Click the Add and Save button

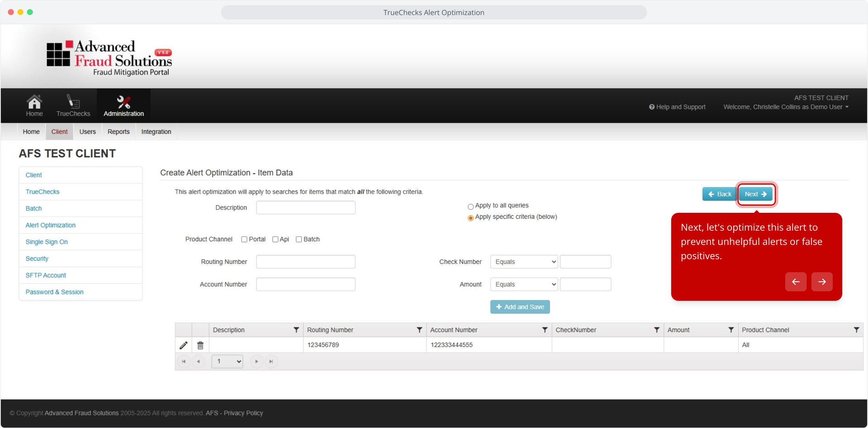tap(520, 307)
